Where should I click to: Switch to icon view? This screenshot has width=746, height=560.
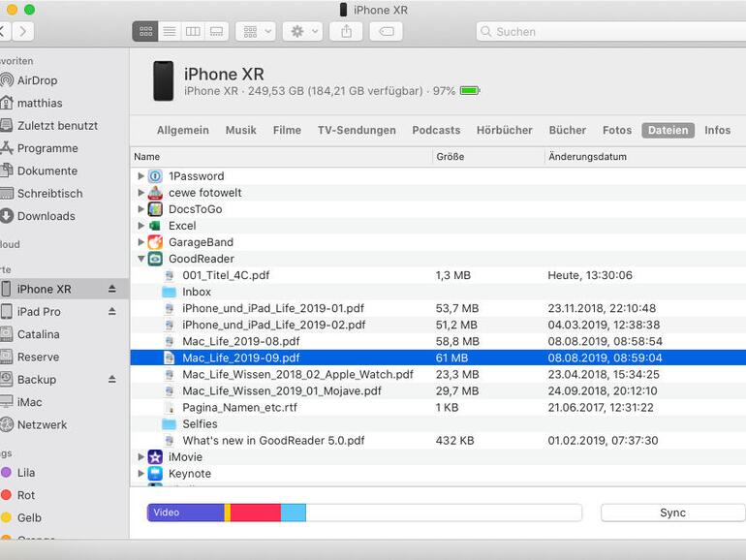point(145,32)
